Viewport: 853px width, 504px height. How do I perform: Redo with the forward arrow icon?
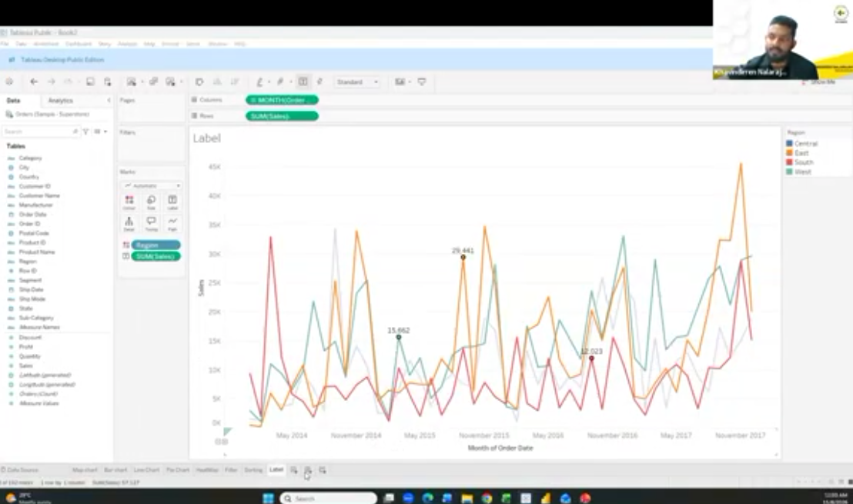(51, 82)
